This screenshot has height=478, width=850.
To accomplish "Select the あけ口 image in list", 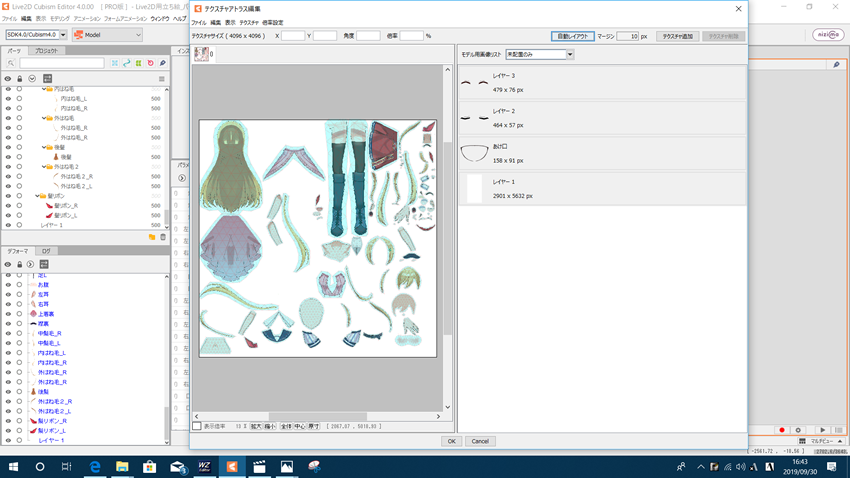I will [602, 153].
